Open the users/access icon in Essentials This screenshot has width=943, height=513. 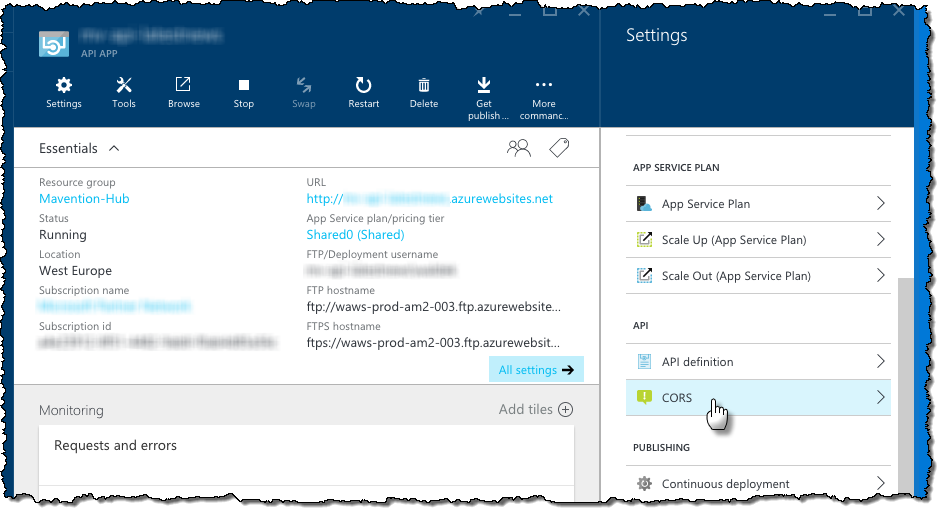click(x=519, y=148)
